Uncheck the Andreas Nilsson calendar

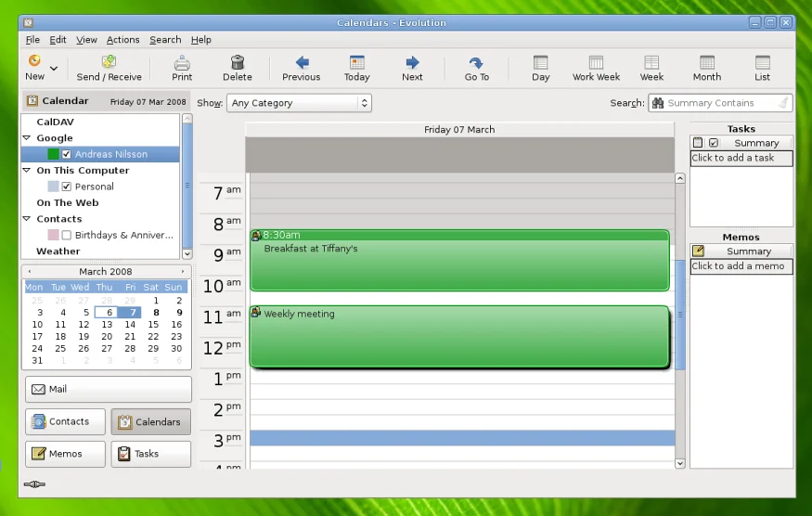point(66,155)
